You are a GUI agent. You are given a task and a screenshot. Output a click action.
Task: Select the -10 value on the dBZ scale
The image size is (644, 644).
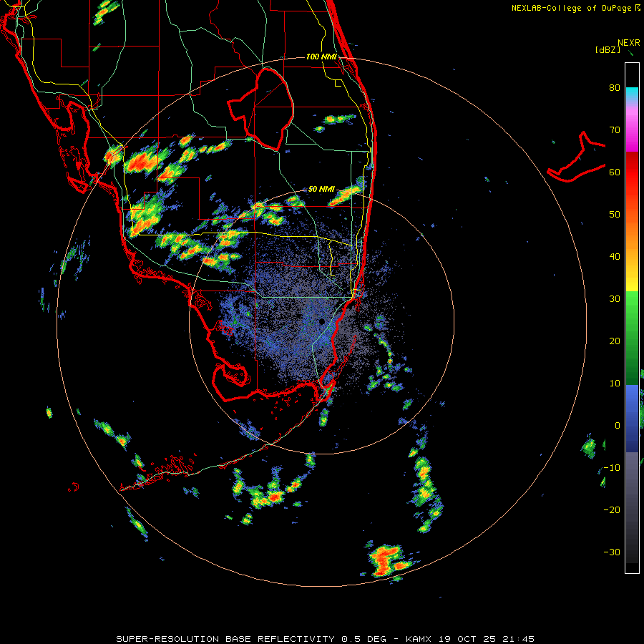click(x=612, y=468)
